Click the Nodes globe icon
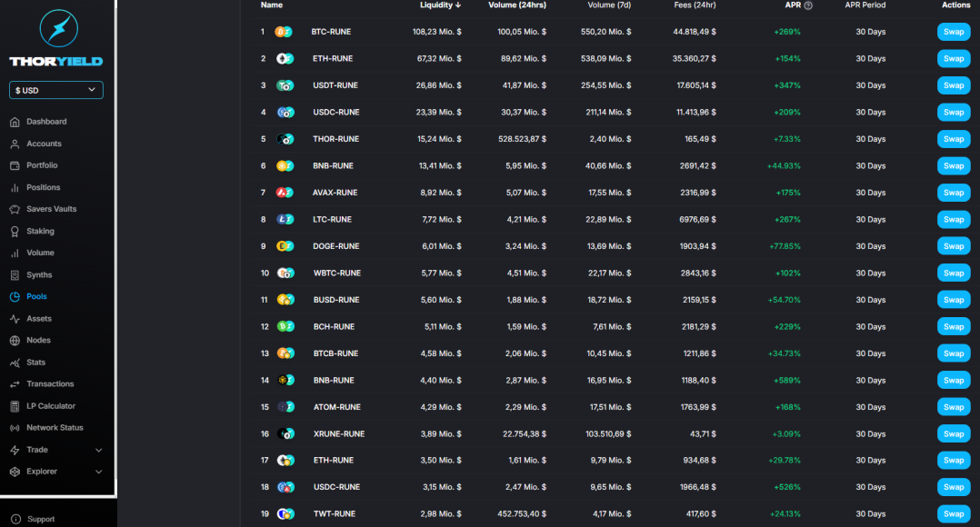 [x=15, y=341]
